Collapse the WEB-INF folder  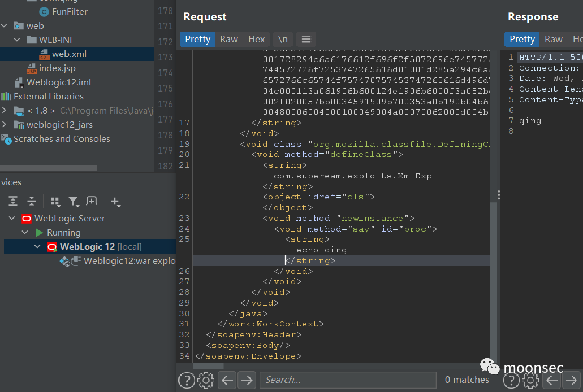pyautogui.click(x=17, y=40)
